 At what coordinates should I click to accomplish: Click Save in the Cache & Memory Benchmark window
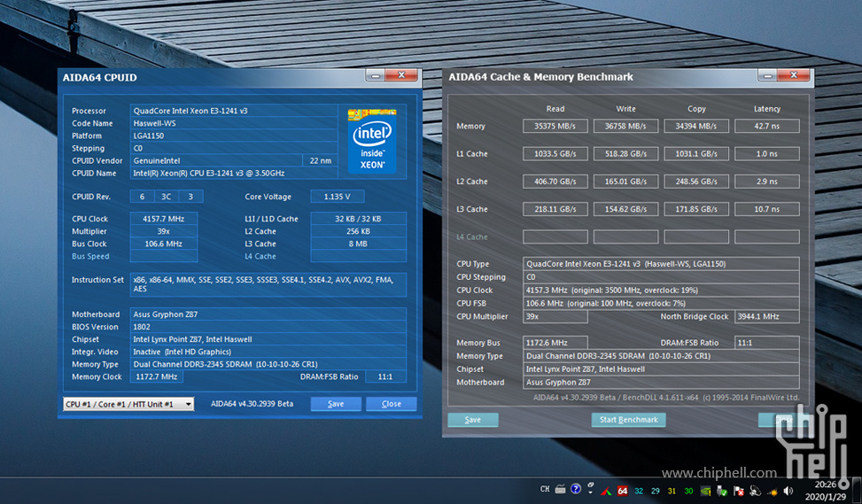[473, 420]
